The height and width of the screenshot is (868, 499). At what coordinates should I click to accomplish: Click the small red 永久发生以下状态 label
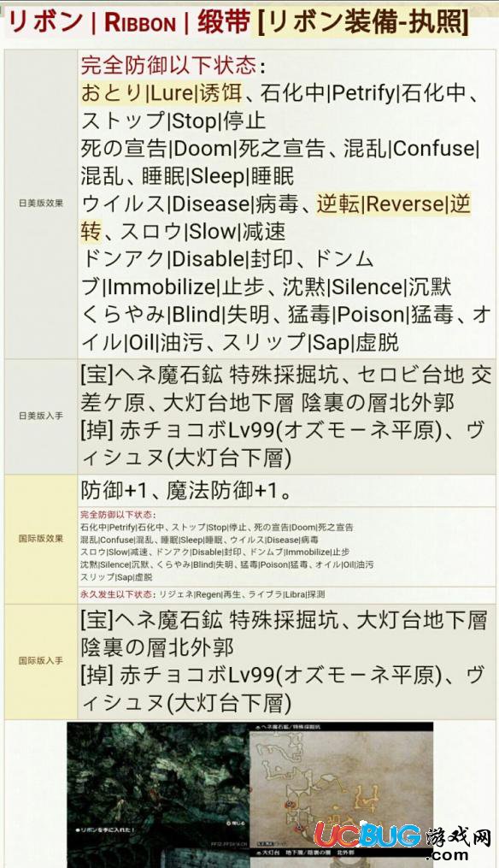[116, 594]
